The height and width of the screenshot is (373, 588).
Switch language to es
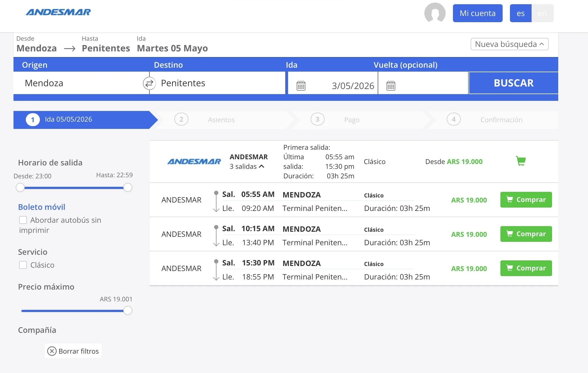pyautogui.click(x=521, y=13)
